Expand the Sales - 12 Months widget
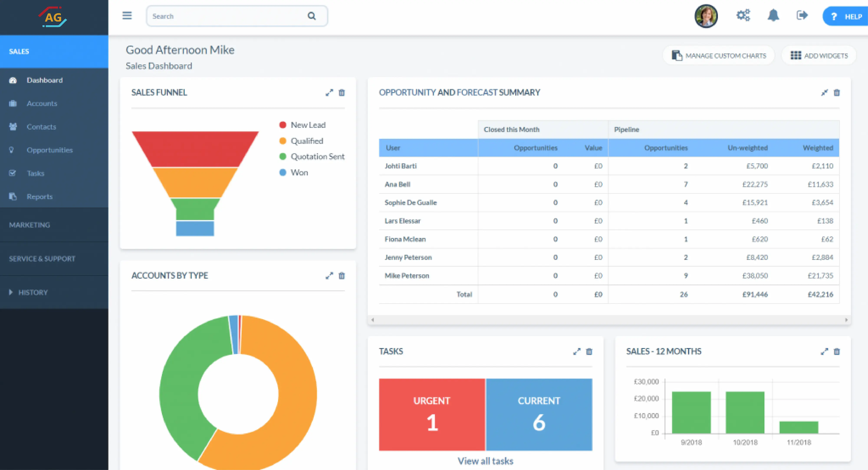Image resolution: width=868 pixels, height=470 pixels. (x=824, y=351)
